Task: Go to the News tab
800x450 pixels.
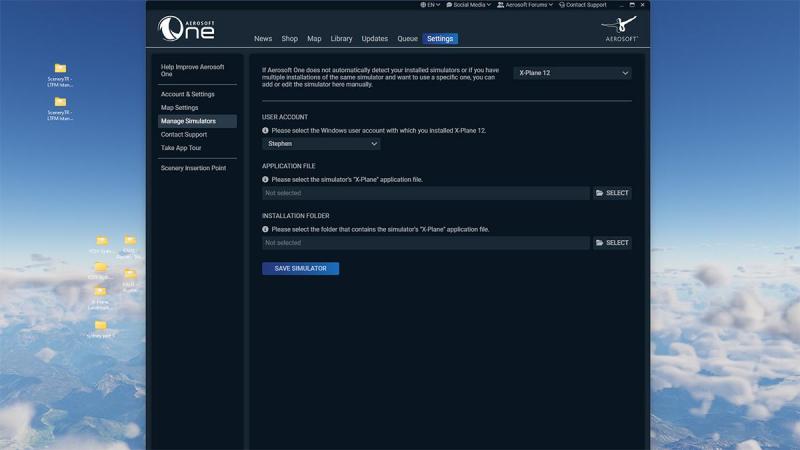Action: pyautogui.click(x=263, y=39)
